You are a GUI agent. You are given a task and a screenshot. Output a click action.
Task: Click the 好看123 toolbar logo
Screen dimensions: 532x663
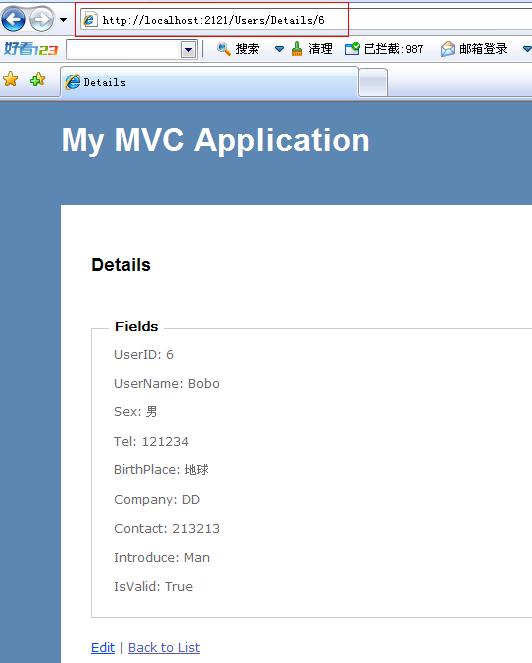tap(30, 49)
